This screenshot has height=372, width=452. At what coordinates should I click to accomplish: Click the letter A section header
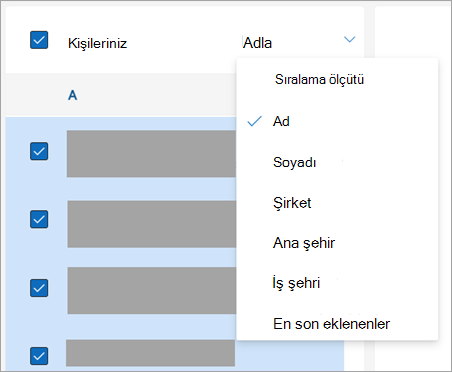click(73, 96)
